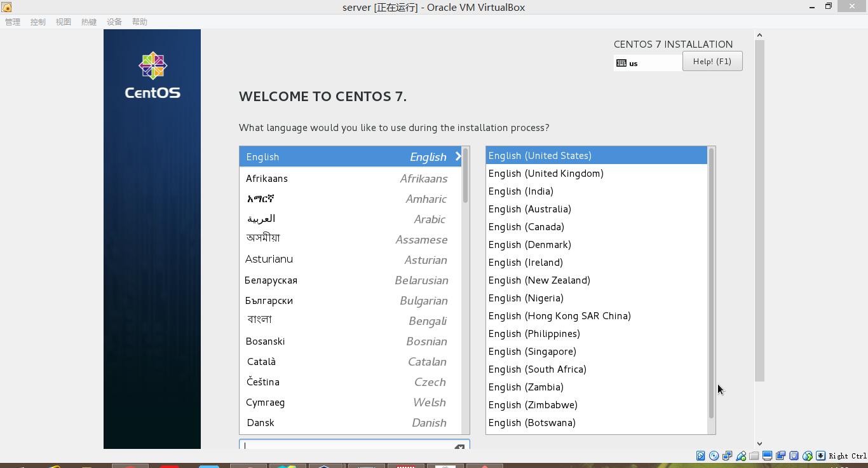This screenshot has width=868, height=468.
Task: Click the optical disc status icon
Action: (714, 455)
